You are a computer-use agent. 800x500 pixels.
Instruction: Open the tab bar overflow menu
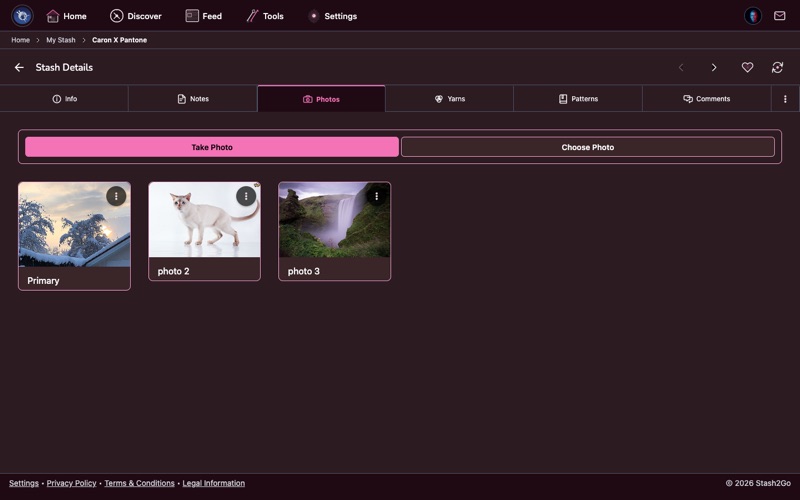coord(785,99)
